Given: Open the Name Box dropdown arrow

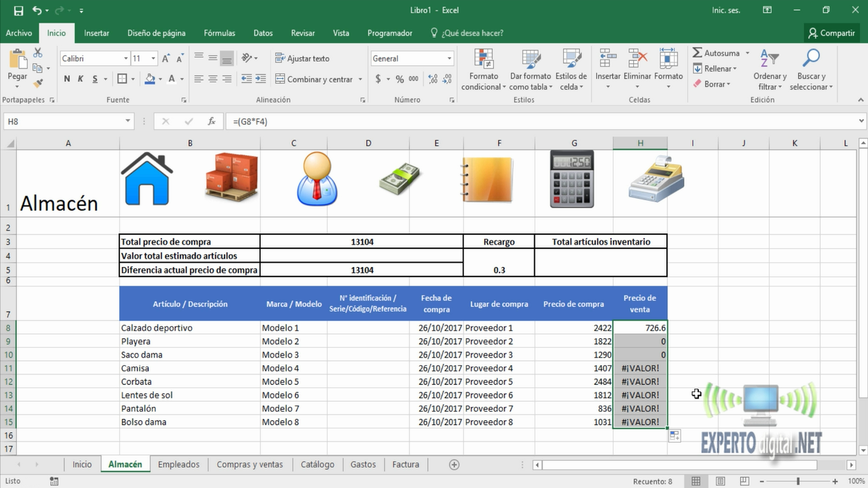Looking at the screenshot, I should [x=127, y=121].
